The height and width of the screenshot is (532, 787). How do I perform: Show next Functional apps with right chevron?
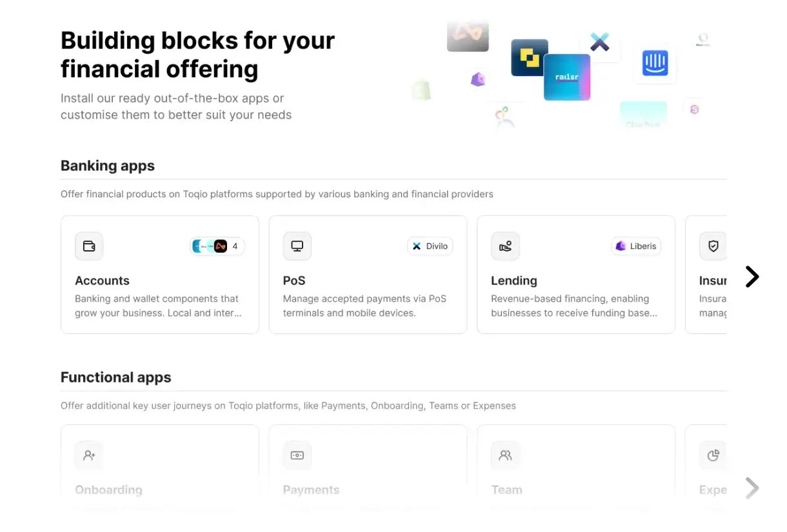pyautogui.click(x=752, y=488)
